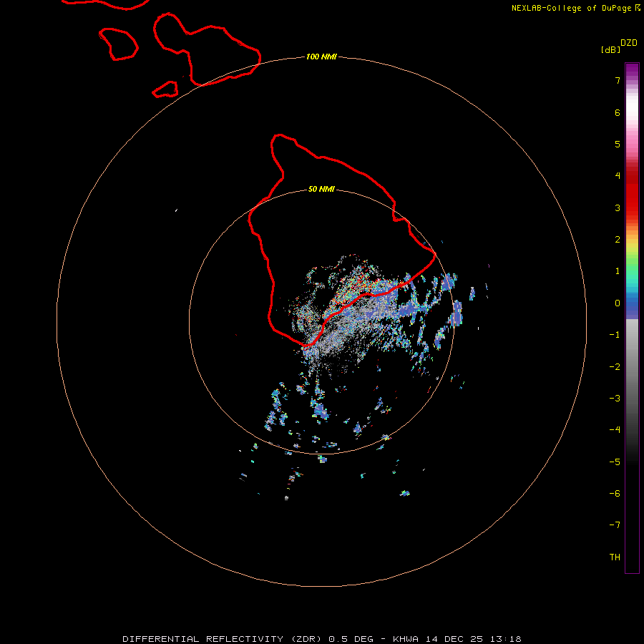The width and height of the screenshot is (644, 644).
Task: Click the TH threshold label on scale
Action: (615, 557)
